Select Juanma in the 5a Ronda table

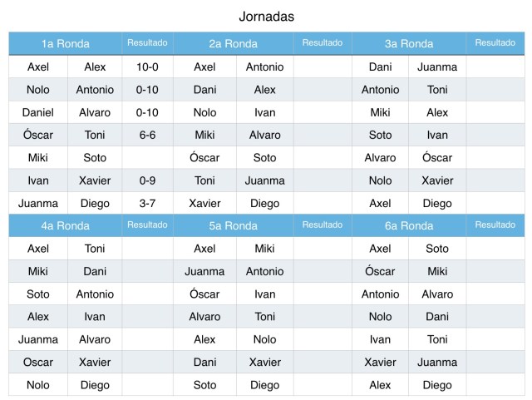coord(204,271)
